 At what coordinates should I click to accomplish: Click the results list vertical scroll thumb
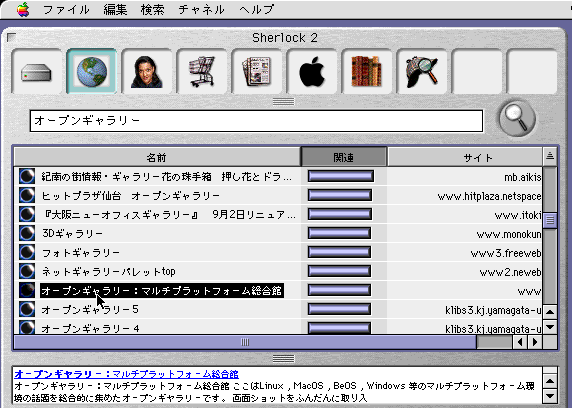click(x=550, y=220)
